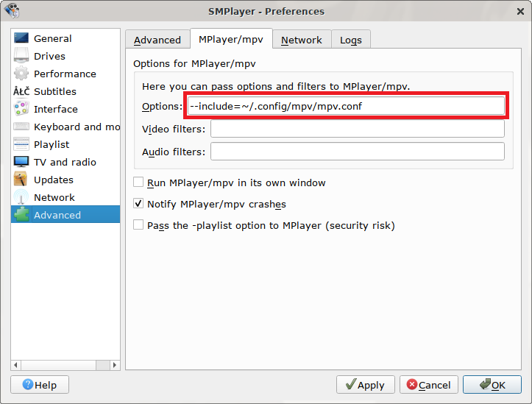Choose the Keyboard and mouse icon

[21, 126]
